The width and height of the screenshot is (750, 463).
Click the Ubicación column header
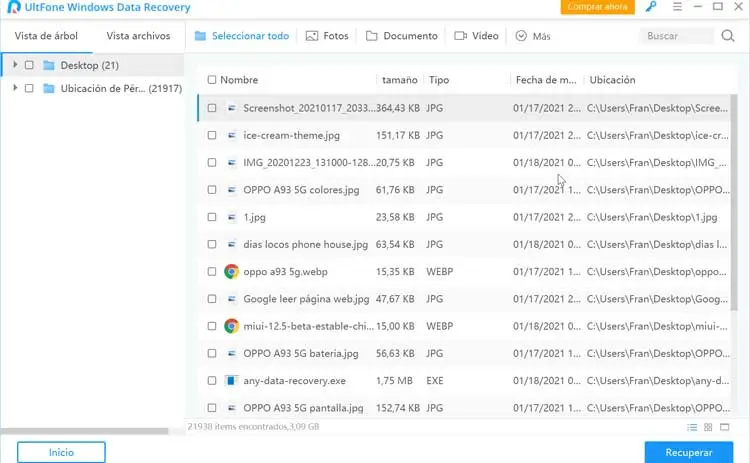tap(612, 80)
